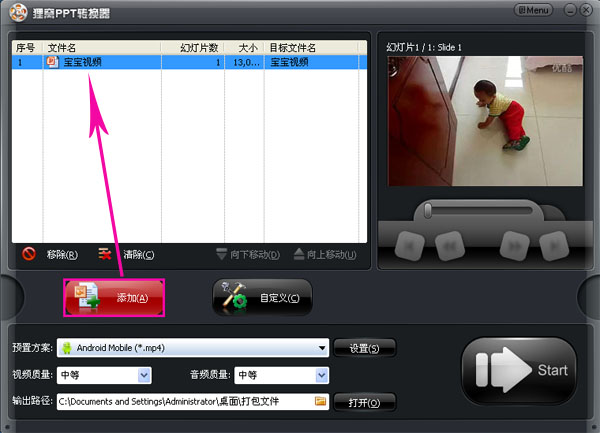Click the slide preview thumbnail
This screenshot has height=433, width=600.
(x=485, y=121)
